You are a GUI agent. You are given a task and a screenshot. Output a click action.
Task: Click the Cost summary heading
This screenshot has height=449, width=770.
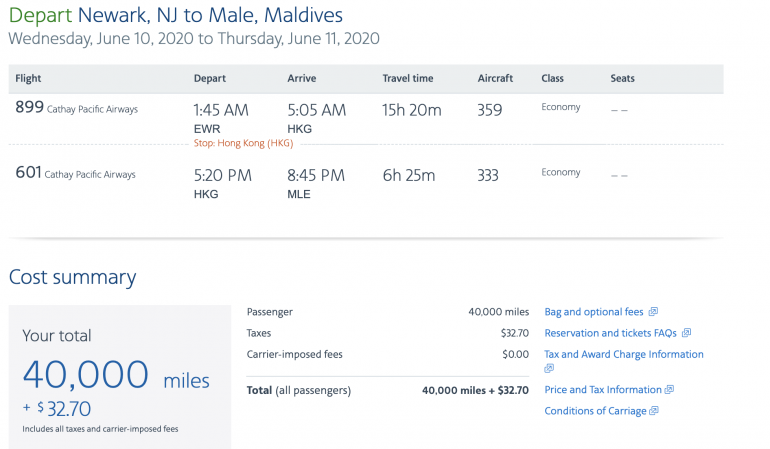(x=72, y=278)
